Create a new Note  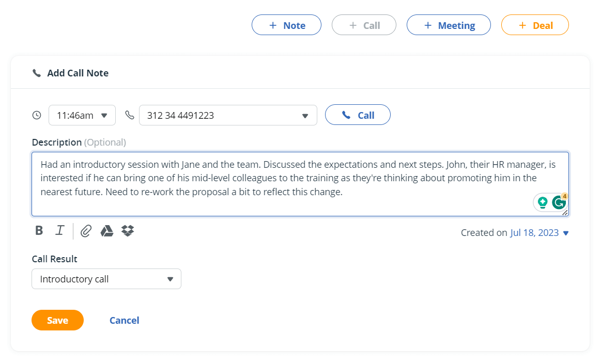point(286,24)
